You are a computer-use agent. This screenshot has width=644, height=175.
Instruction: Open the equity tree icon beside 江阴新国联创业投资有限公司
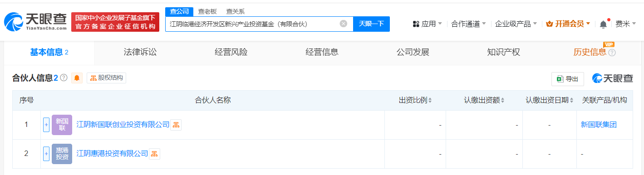[x=176, y=125]
